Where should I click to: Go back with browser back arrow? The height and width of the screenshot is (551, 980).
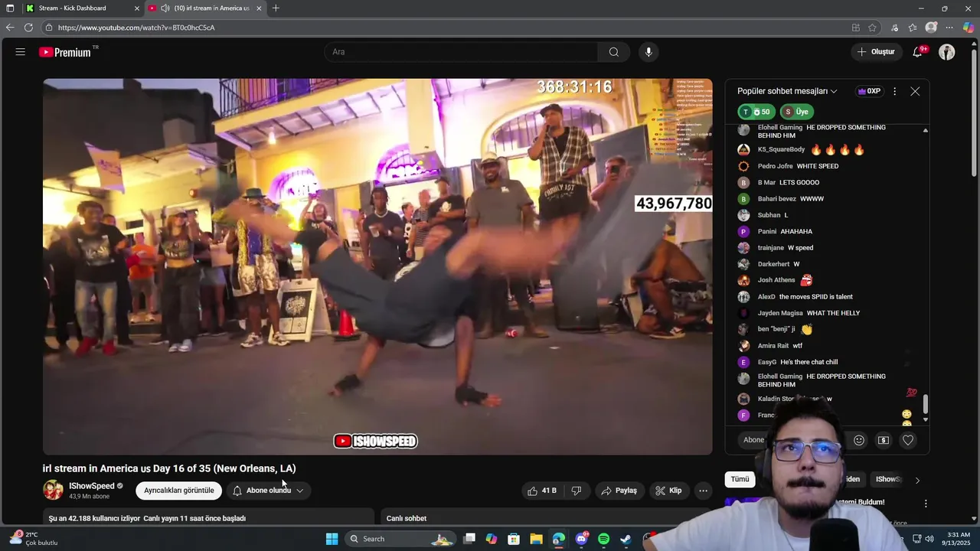pos(10,28)
